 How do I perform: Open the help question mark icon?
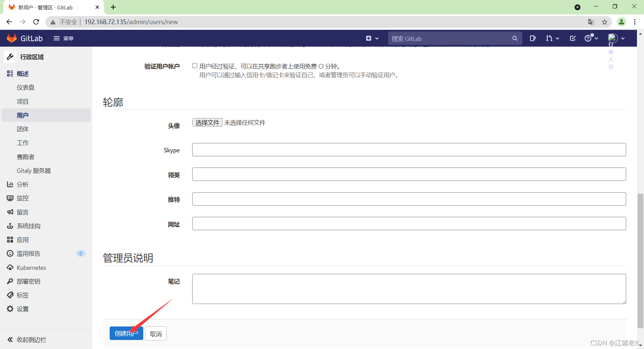click(588, 38)
